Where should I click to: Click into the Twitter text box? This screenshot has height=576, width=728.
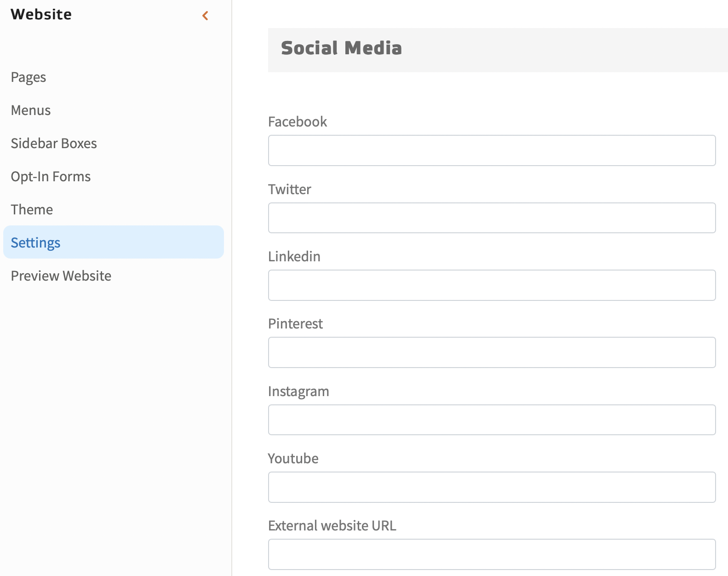[x=492, y=218]
